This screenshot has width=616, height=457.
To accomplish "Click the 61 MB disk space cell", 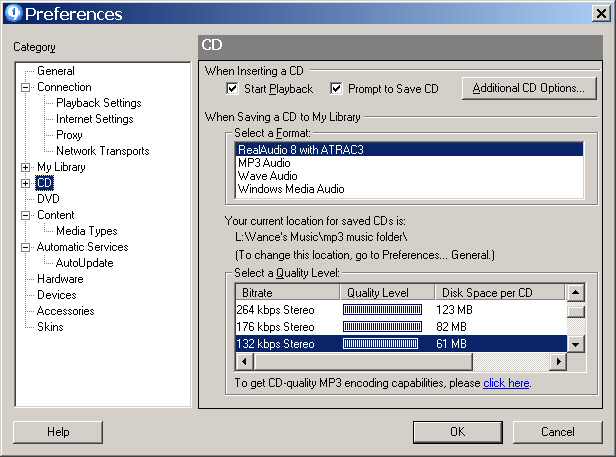I will click(x=451, y=344).
